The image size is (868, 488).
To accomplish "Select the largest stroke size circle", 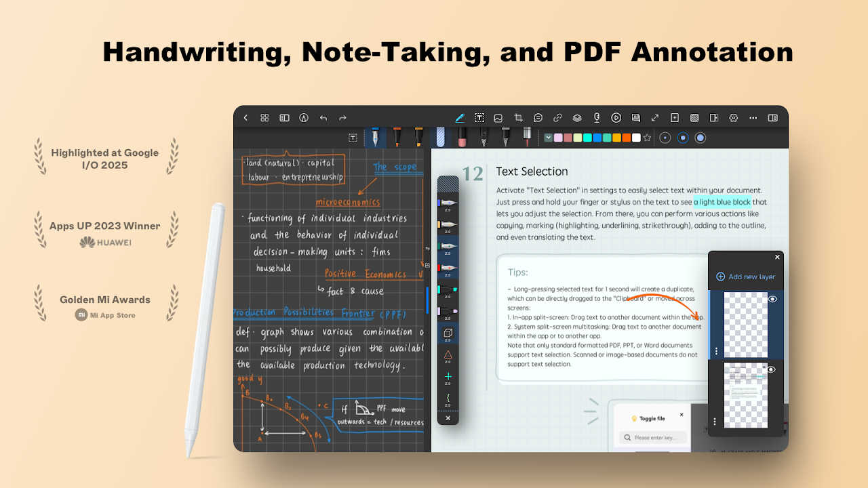I will (x=699, y=138).
